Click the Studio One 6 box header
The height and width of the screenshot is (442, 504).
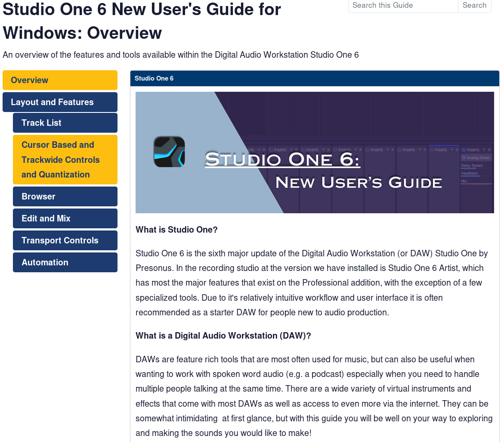[315, 78]
